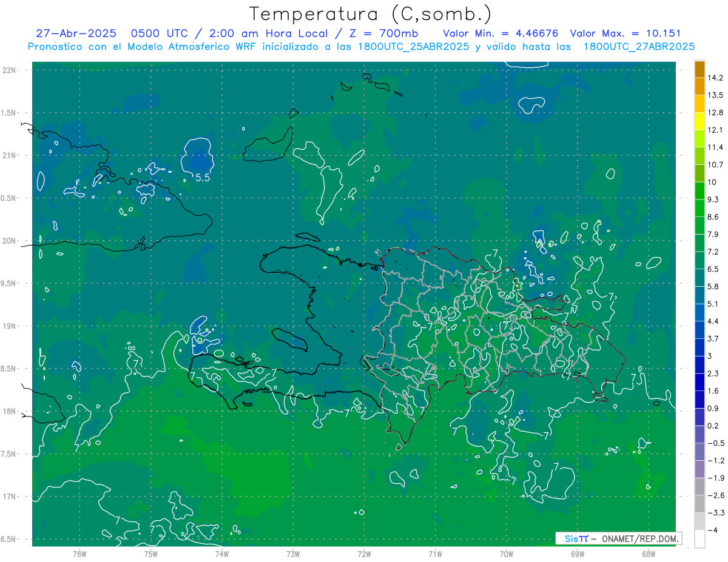Click the white legend band below -4
The width and height of the screenshot is (728, 562).
699,539
